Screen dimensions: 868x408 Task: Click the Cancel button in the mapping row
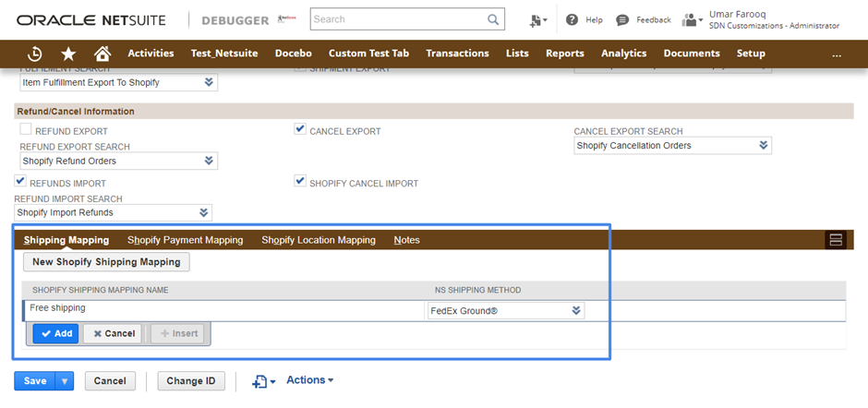point(113,333)
